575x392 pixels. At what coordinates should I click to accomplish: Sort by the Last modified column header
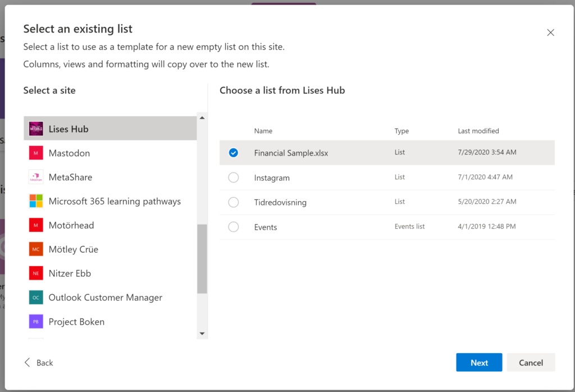point(478,131)
